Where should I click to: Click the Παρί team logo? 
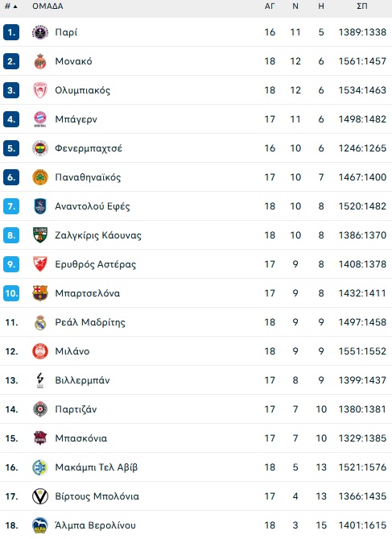[40, 32]
